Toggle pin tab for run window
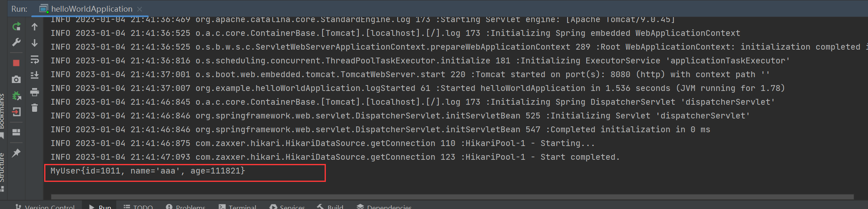 pos(16,153)
